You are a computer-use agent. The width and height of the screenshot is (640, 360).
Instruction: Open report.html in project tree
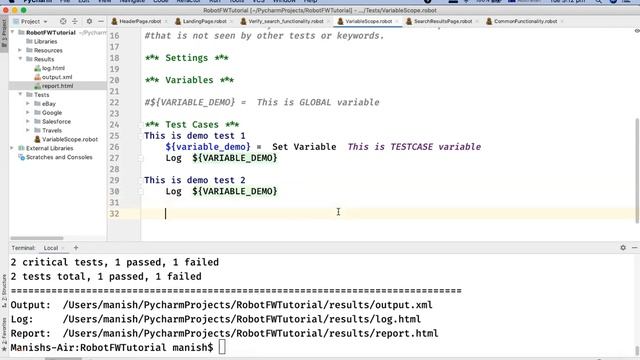(58, 86)
